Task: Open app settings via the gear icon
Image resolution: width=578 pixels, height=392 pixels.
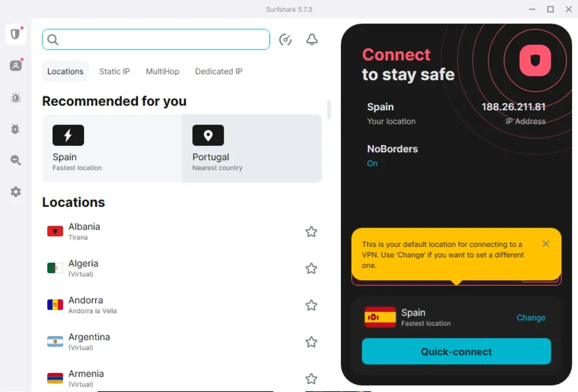Action: click(15, 192)
